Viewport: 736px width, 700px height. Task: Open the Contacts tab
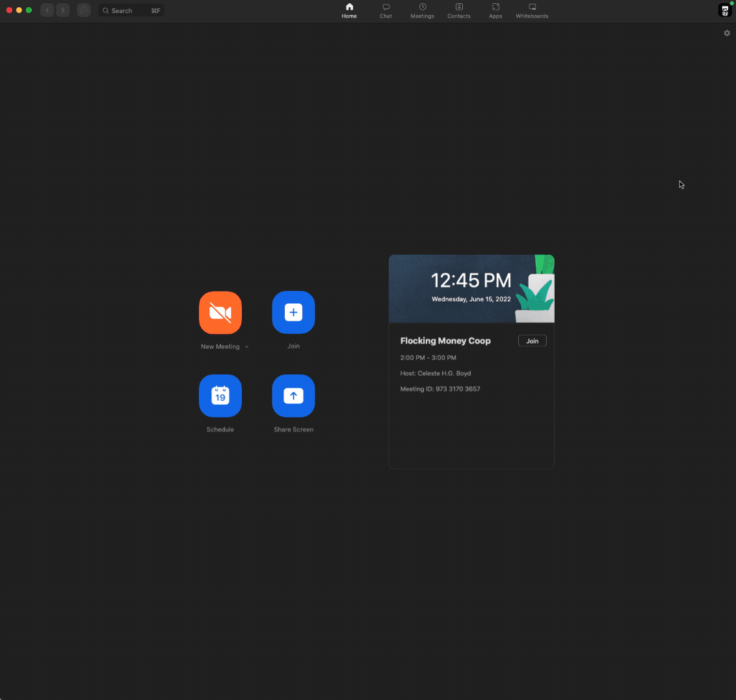coord(459,11)
